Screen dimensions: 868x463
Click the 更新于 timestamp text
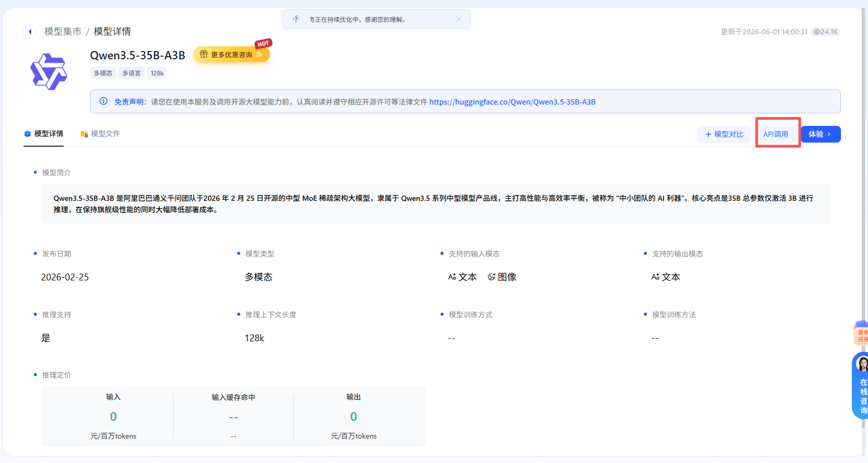pos(764,32)
